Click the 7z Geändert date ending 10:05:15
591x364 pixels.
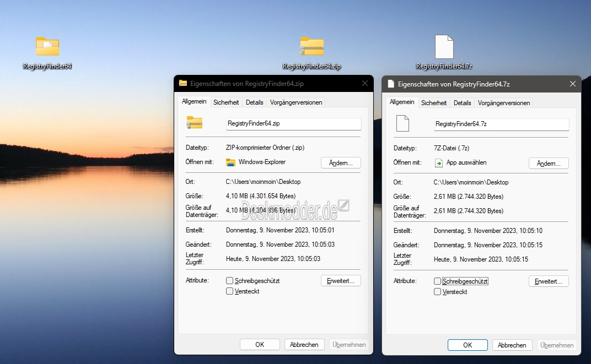[488, 245]
